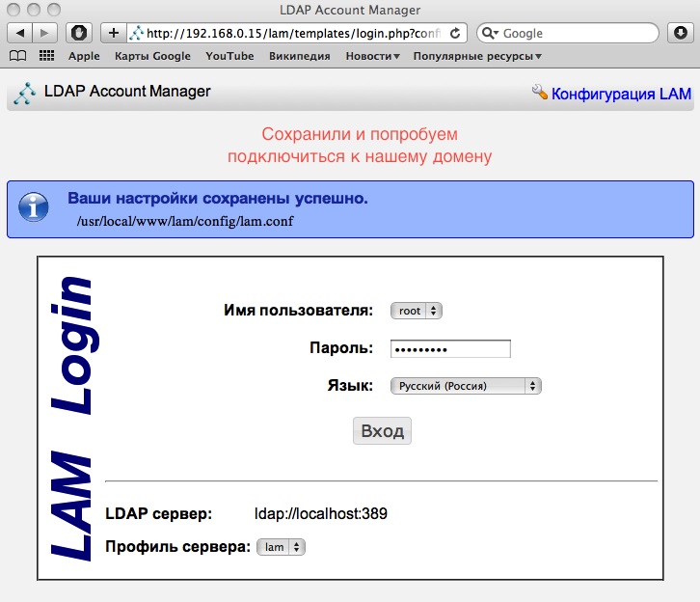This screenshot has height=602, width=700.
Task: Click the browser Back arrow button
Action: 20,33
